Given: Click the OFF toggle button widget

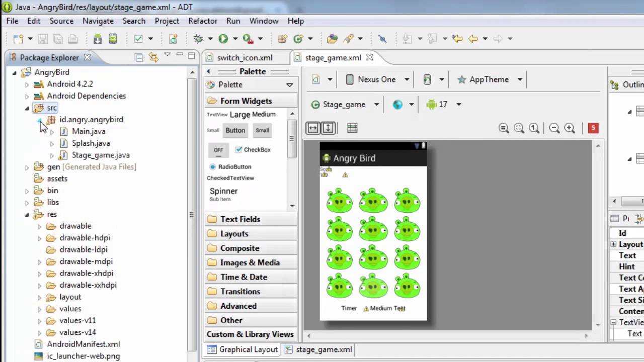Looking at the screenshot, I should coord(218,150).
